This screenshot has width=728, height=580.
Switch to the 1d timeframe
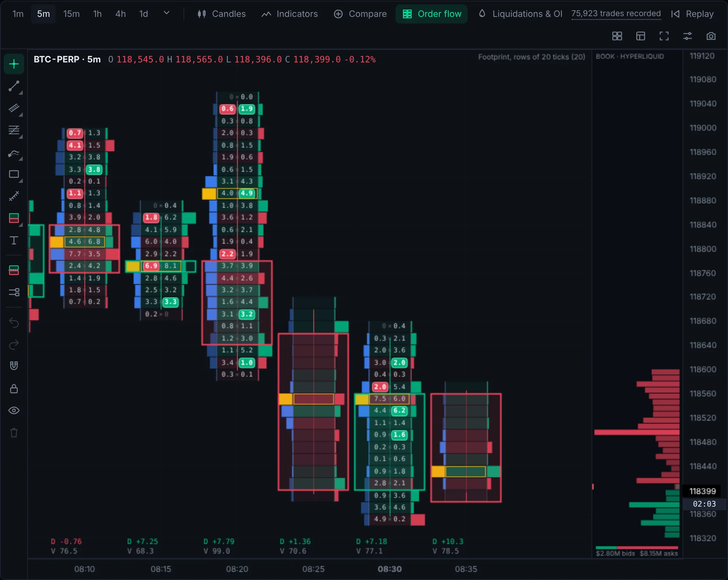click(x=143, y=14)
